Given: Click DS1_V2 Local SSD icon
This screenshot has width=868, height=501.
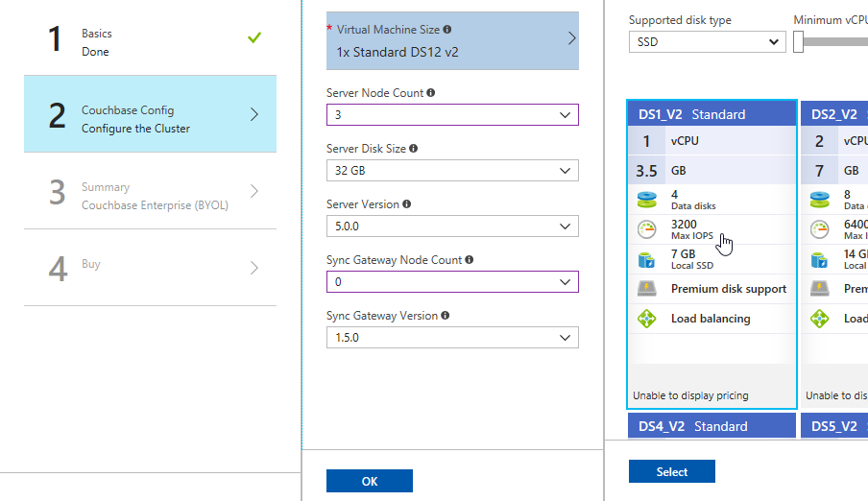Looking at the screenshot, I should [x=646, y=259].
